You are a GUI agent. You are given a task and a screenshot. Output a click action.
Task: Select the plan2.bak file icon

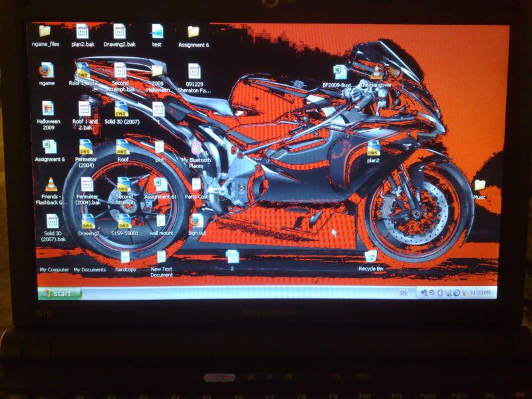point(82,31)
